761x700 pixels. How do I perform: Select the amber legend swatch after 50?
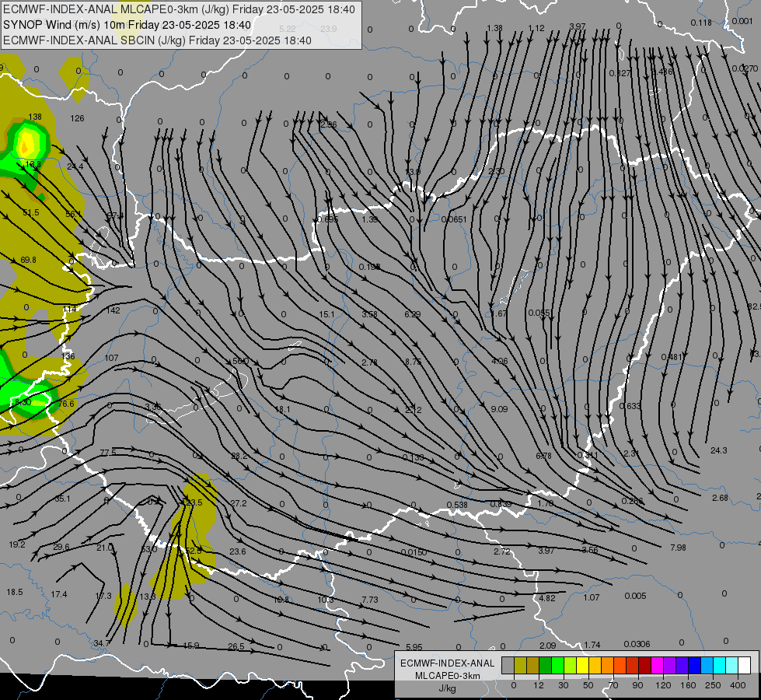pyautogui.click(x=595, y=666)
